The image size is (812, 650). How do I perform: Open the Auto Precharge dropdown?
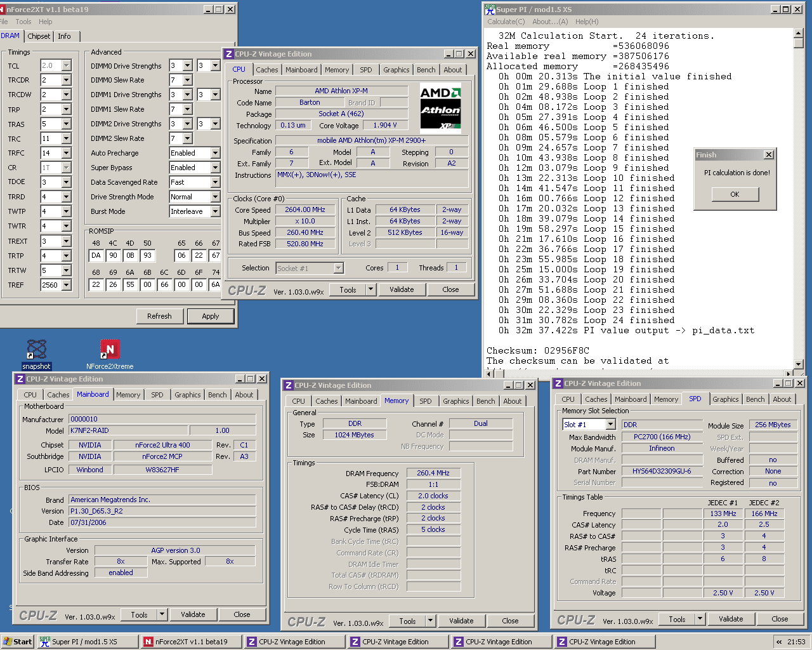[215, 153]
